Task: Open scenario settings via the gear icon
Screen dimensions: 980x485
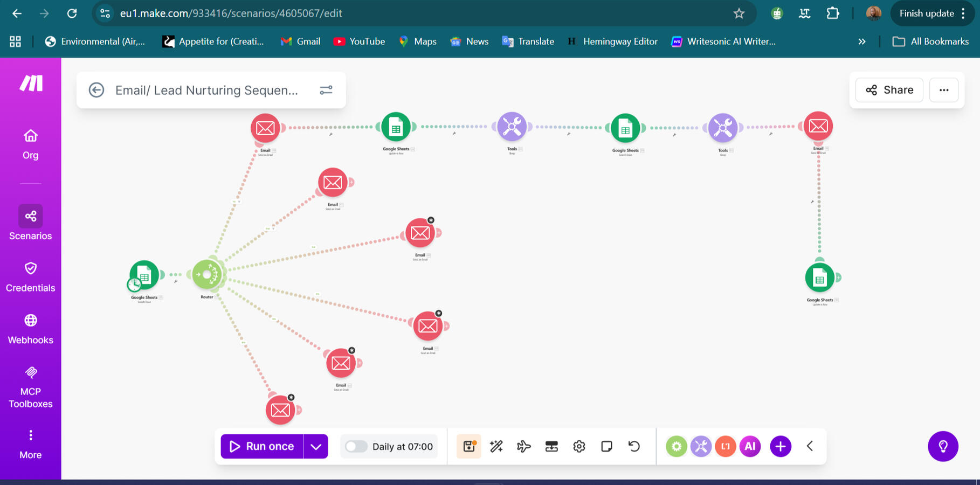Action: pyautogui.click(x=578, y=446)
